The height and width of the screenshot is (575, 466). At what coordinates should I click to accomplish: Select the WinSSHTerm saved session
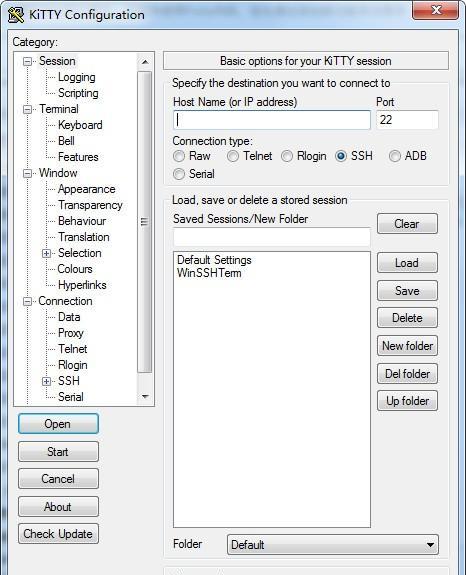(209, 273)
